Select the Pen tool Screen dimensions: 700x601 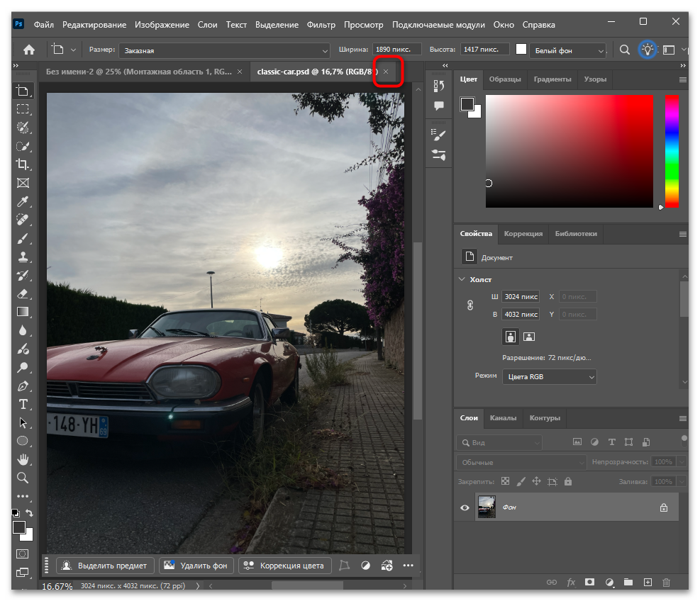pos(23,386)
